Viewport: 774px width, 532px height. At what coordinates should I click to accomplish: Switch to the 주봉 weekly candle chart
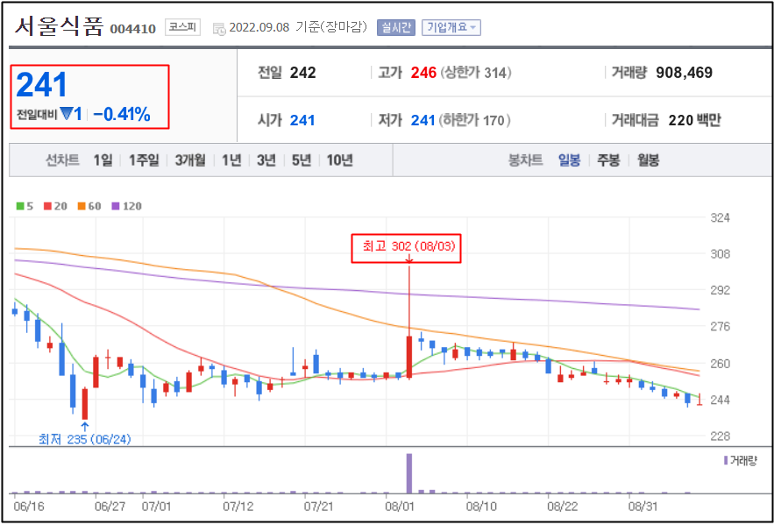click(x=608, y=160)
